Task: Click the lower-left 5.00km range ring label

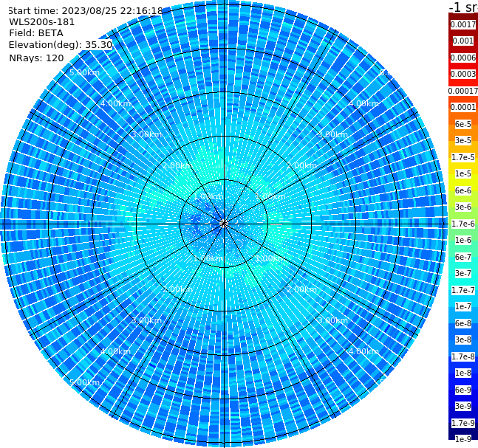Action: click(84, 382)
